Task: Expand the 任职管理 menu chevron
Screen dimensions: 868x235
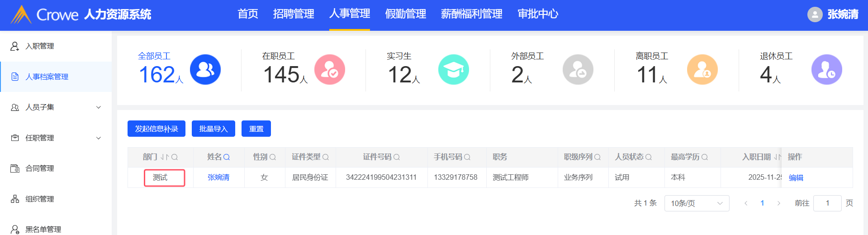Action: pyautogui.click(x=99, y=138)
